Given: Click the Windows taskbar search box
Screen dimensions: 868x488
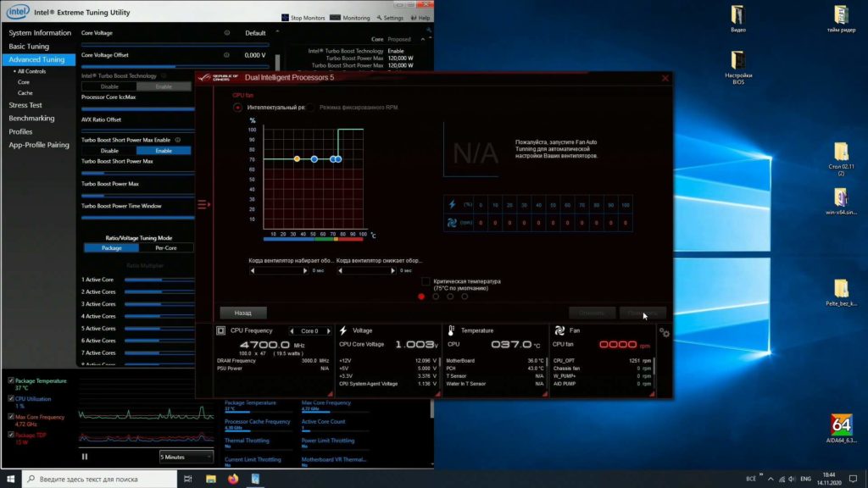Looking at the screenshot, I should (x=100, y=479).
